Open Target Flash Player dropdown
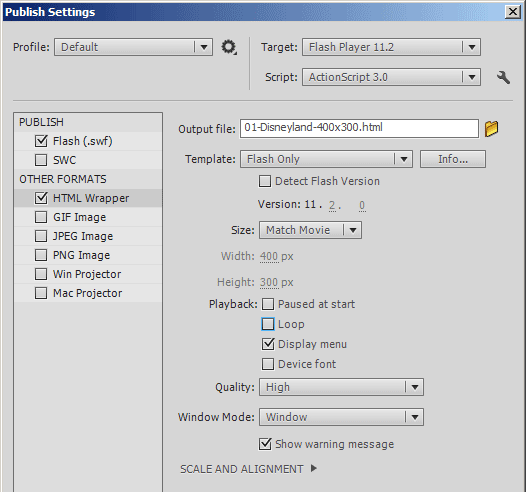526x492 pixels. (391, 47)
